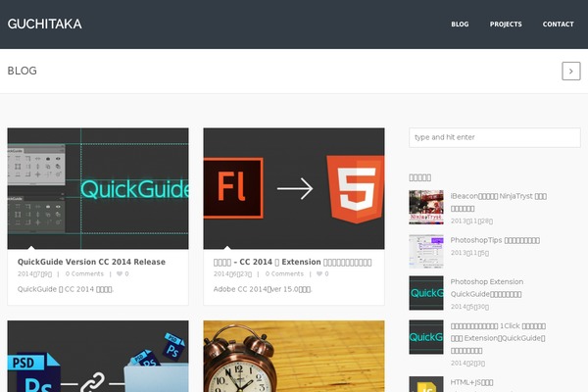Viewport: 588px width, 392px height.
Task: Open the iBeacon NinjaTryst sidebar post link
Action: pyautogui.click(x=499, y=202)
